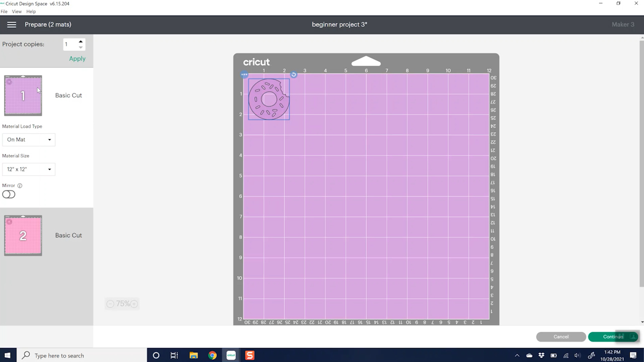Click the Prepare (2 mats) title
644x362 pixels.
point(48,25)
